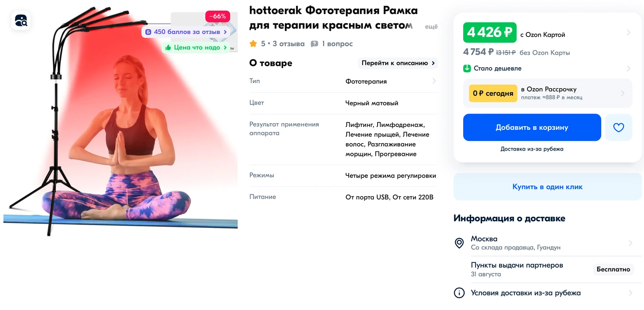This screenshot has width=644, height=310.
Task: Add item with 'Добавить в корзину'
Action: 532,127
